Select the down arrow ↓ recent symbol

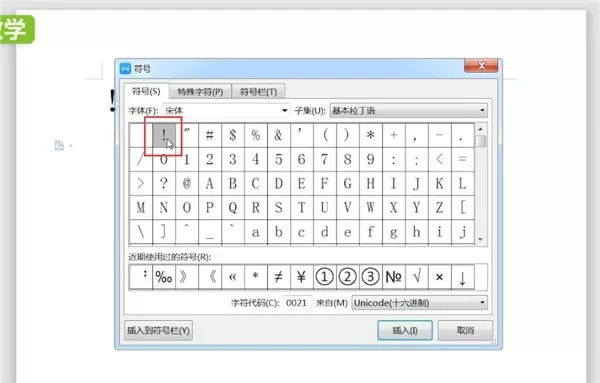point(462,277)
